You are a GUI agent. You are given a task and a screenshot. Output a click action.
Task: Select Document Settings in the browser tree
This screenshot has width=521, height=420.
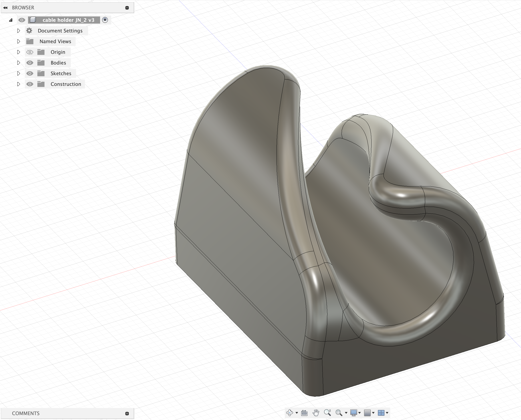[60, 31]
